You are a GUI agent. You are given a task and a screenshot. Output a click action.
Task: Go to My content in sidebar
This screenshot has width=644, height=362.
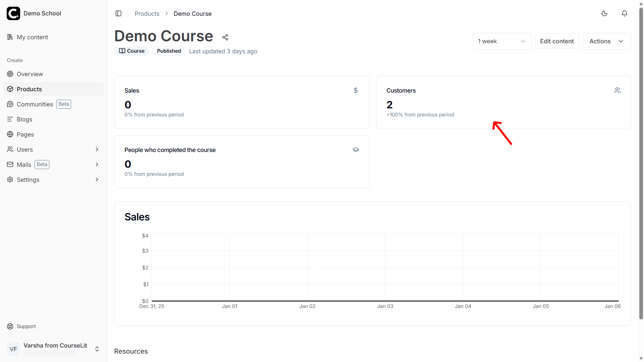(x=32, y=37)
